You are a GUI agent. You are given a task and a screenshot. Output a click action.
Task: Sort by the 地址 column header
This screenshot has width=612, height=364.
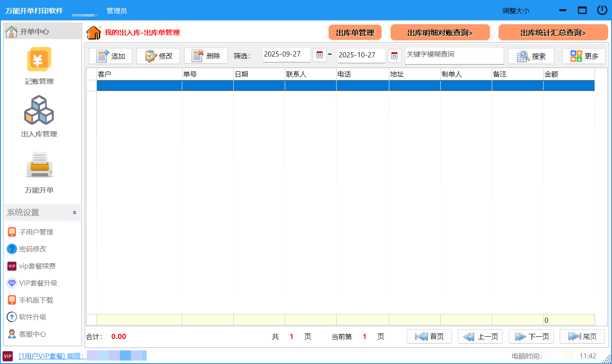pyautogui.click(x=415, y=74)
